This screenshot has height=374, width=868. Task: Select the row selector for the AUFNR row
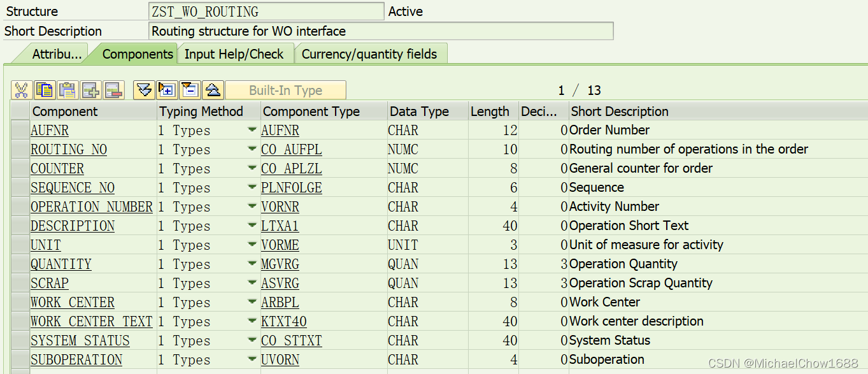tap(20, 130)
